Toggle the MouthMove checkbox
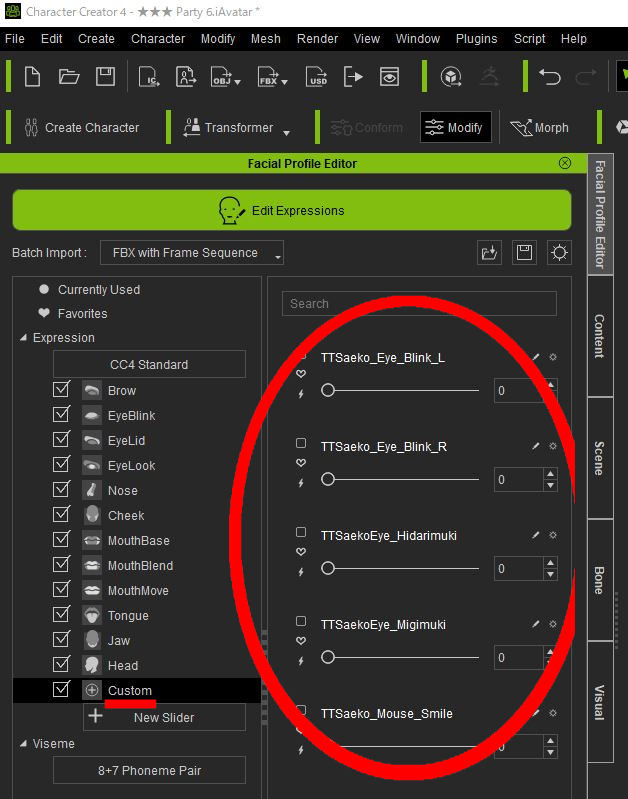This screenshot has width=628, height=799. pos(61,590)
